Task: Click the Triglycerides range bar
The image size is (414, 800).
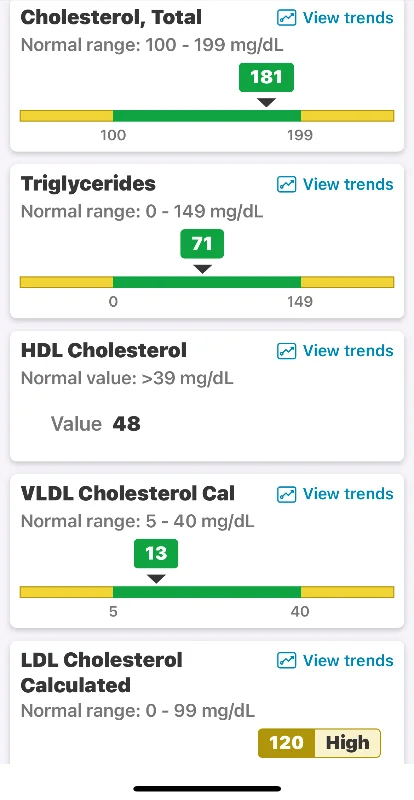Action: 207,282
